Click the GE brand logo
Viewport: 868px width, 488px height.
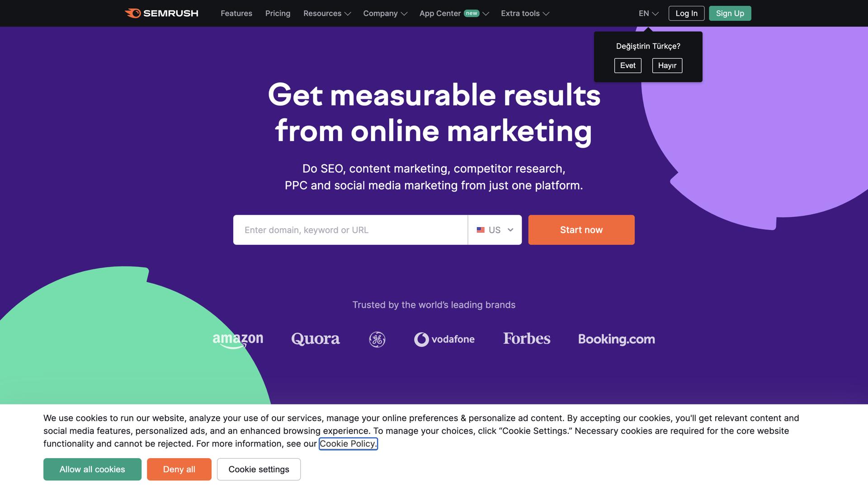377,339
